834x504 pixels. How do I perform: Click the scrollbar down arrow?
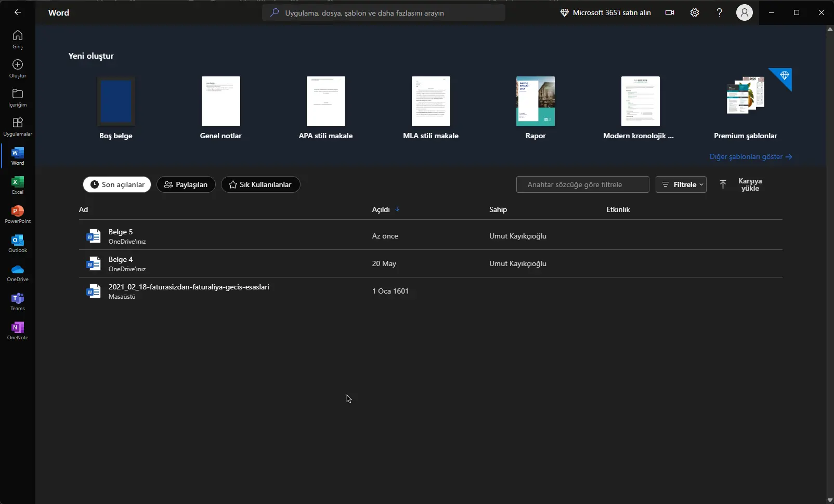tap(830, 500)
